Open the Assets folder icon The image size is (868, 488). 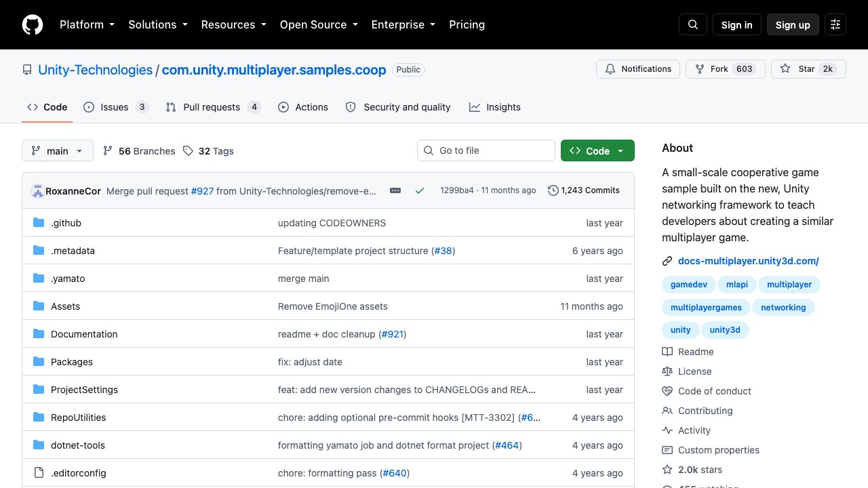click(x=39, y=306)
